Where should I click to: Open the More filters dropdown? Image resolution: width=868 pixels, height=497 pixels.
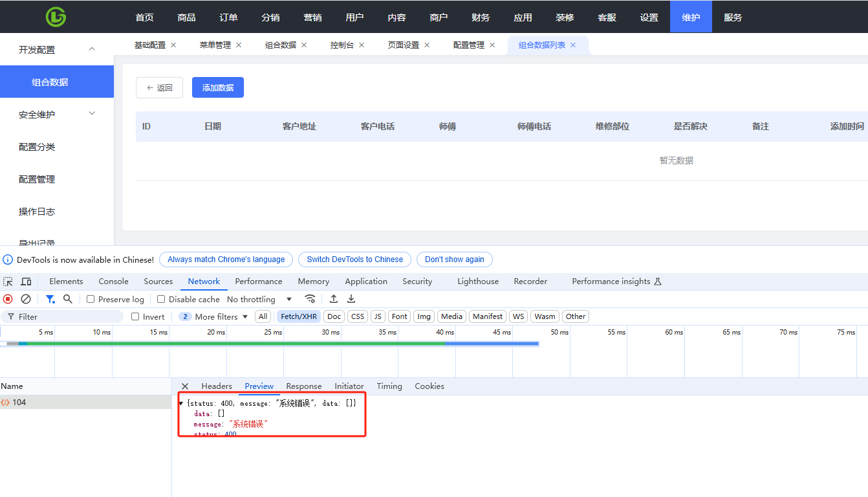tap(214, 316)
